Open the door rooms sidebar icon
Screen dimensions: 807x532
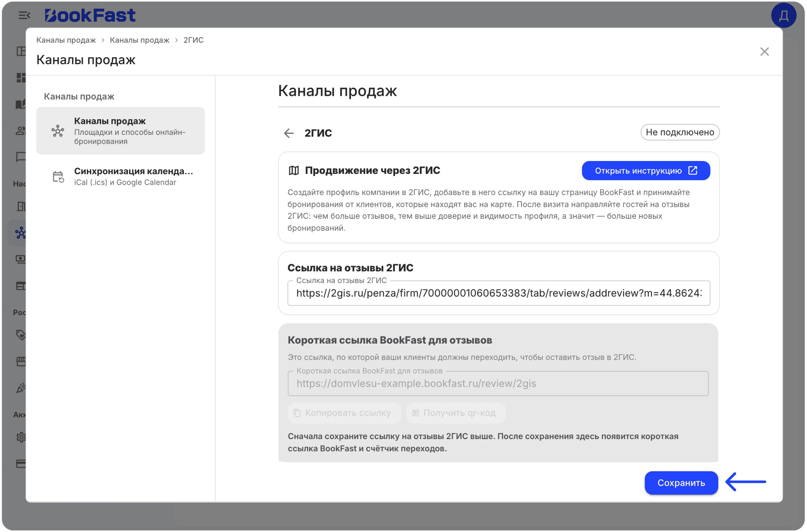pyautogui.click(x=21, y=206)
